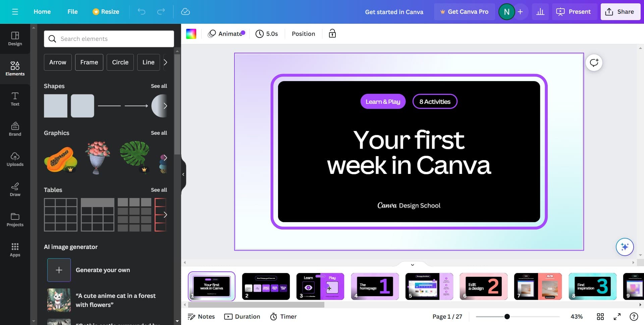Click the lock icon in toolbar
Viewport: 644px width, 325px height.
click(332, 34)
